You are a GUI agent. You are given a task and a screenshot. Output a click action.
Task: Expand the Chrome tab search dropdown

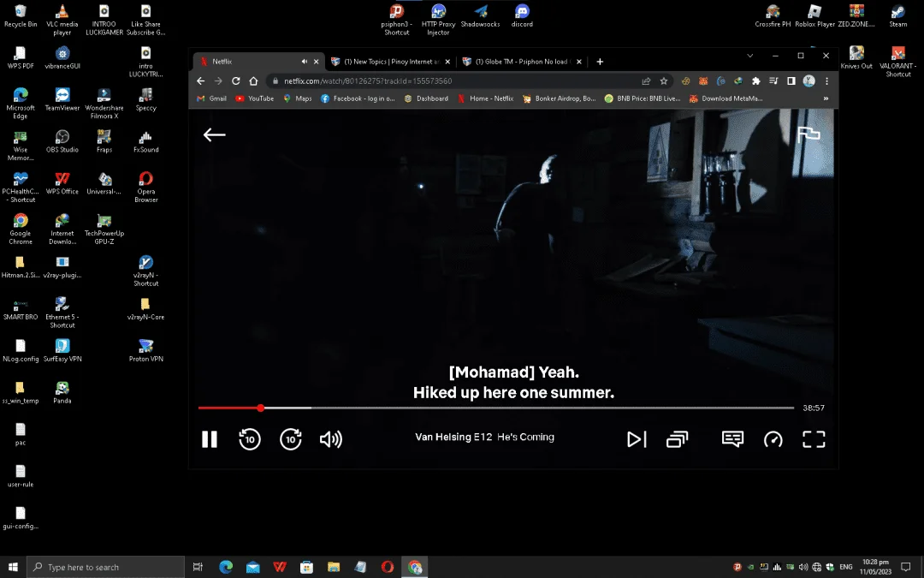tap(749, 56)
